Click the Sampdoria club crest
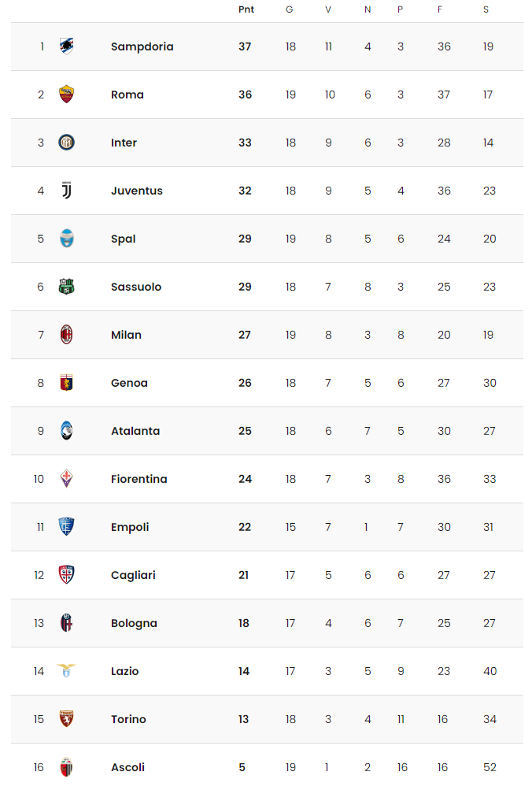The height and width of the screenshot is (794, 532). (x=66, y=46)
